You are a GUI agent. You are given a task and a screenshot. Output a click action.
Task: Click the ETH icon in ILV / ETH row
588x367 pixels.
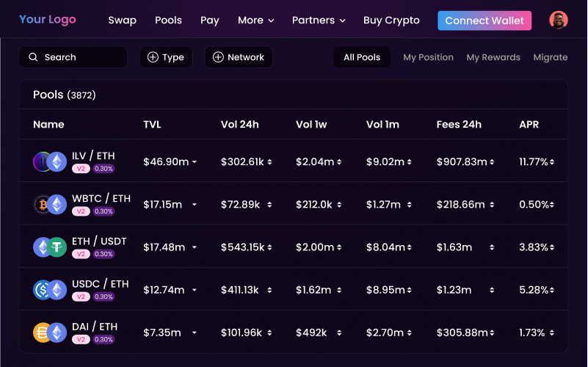(57, 161)
